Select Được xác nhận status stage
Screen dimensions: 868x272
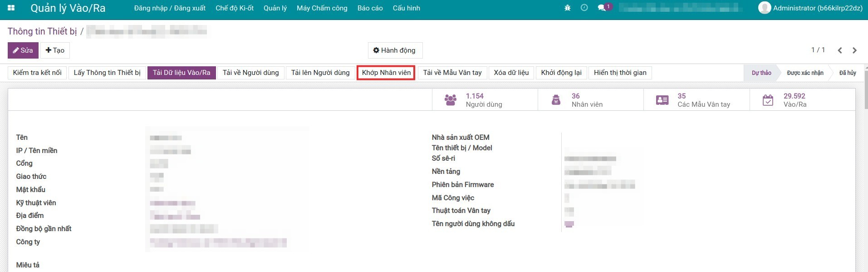tap(805, 73)
